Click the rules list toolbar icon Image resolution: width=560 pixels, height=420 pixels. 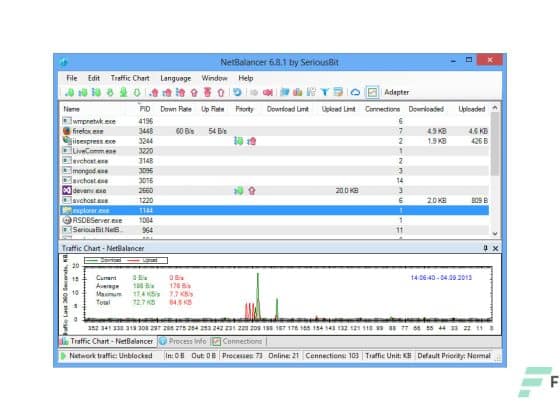tap(338, 92)
